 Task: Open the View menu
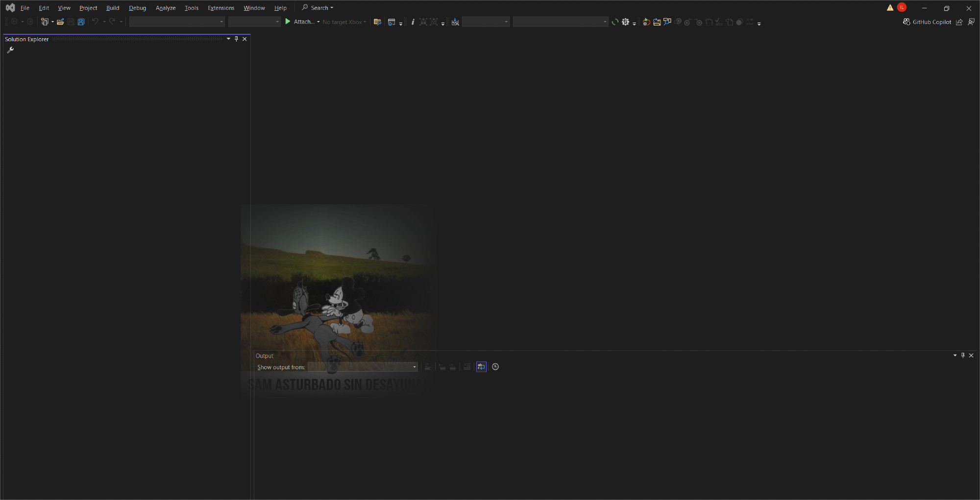(x=64, y=8)
